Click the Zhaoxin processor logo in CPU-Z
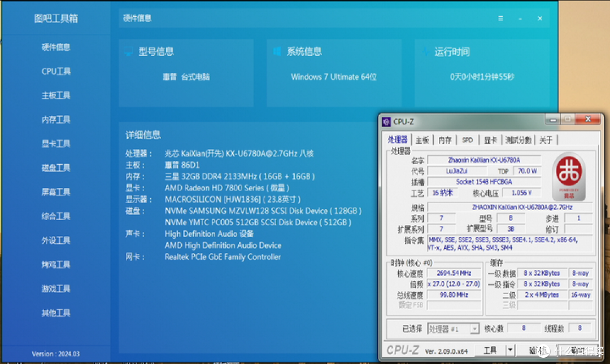Viewport: 610px width, 364px height. click(569, 176)
